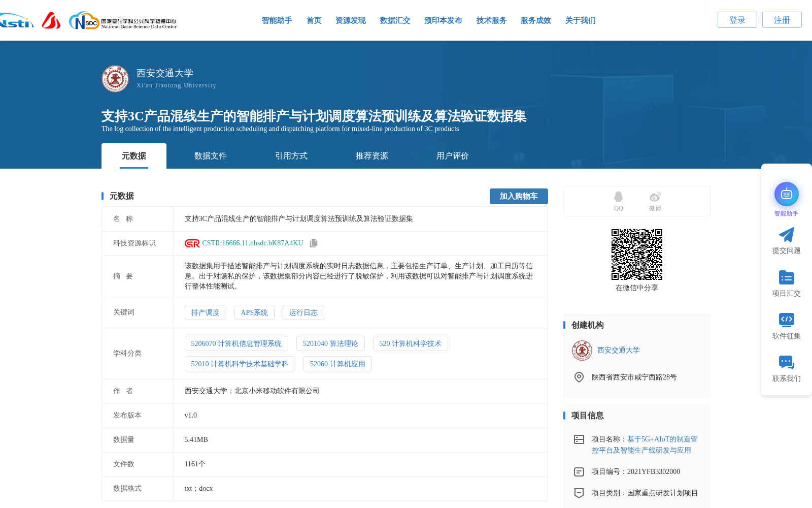The width and height of the screenshot is (812, 508).
Task: Click the 5201040 算法理论 tag
Action: [x=330, y=343]
